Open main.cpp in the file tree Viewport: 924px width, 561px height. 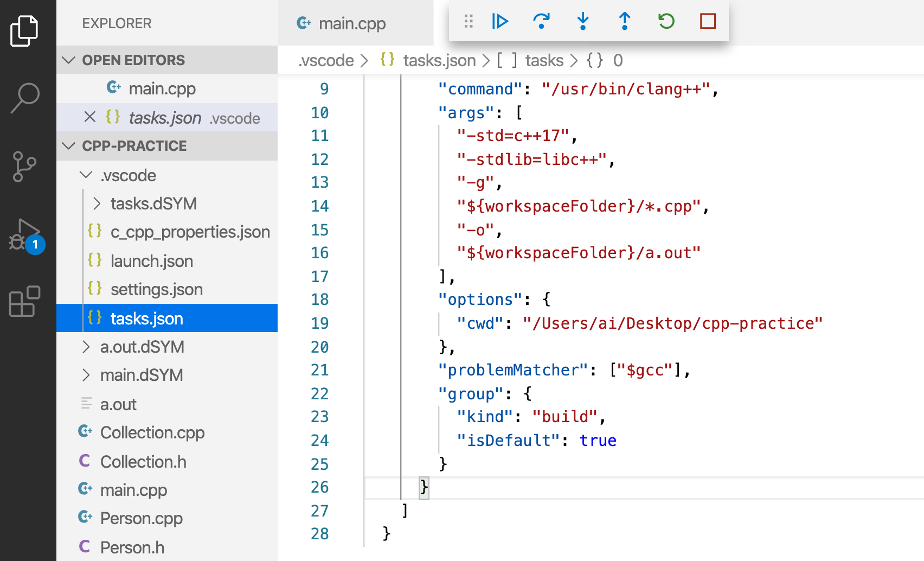167,490
